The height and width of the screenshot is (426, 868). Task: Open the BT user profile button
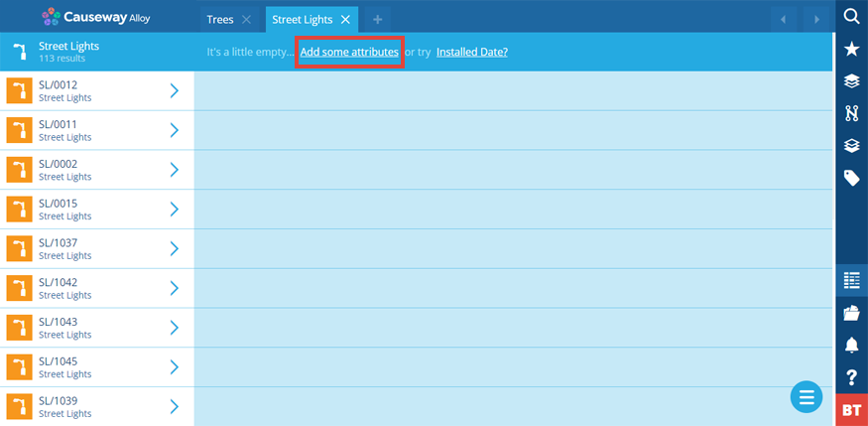[851, 410]
